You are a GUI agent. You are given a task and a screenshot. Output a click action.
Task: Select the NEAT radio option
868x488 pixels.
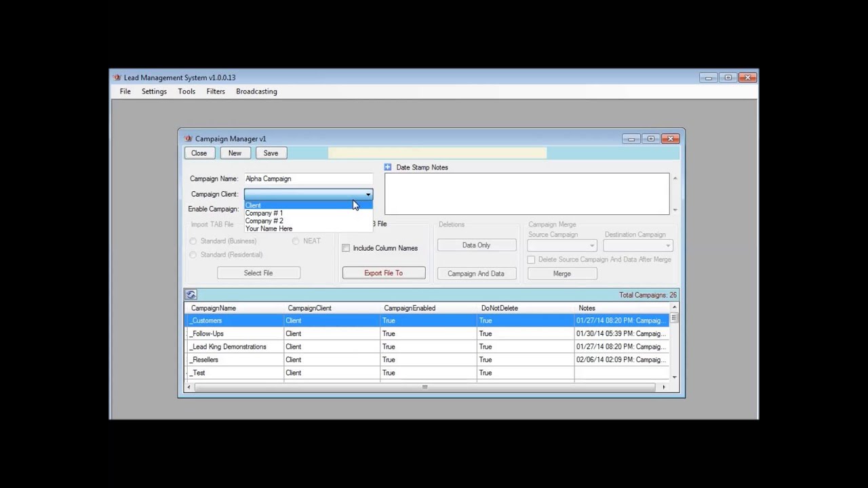click(296, 241)
